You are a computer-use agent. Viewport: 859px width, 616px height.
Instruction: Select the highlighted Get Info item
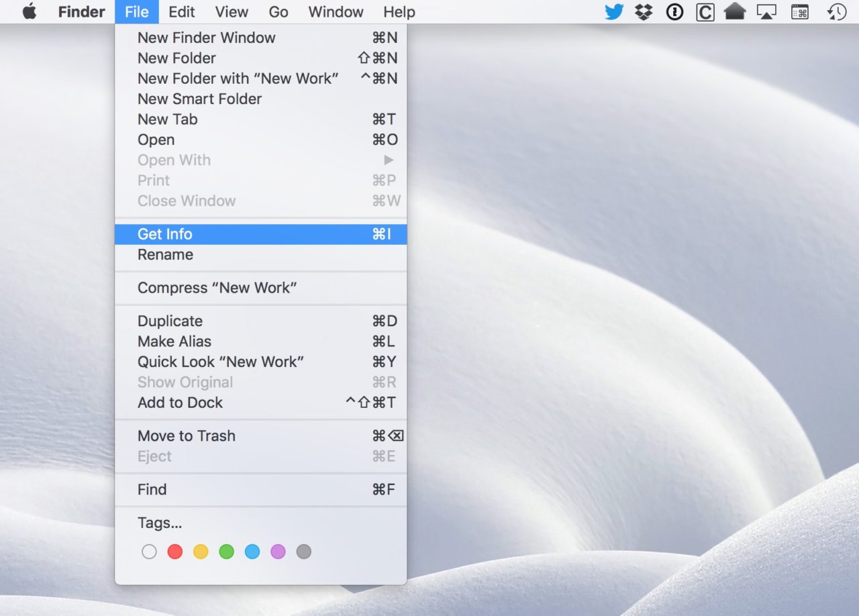tap(260, 234)
